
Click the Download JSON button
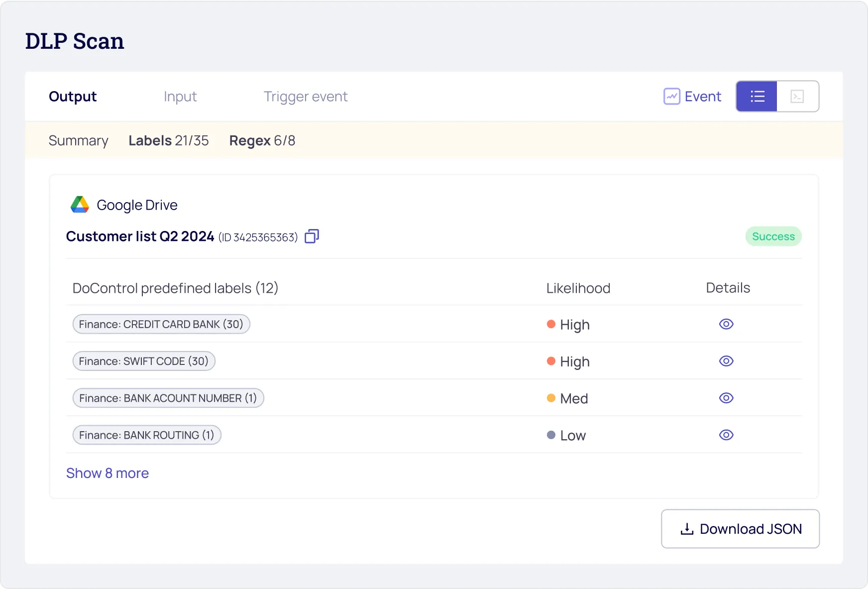pyautogui.click(x=740, y=529)
